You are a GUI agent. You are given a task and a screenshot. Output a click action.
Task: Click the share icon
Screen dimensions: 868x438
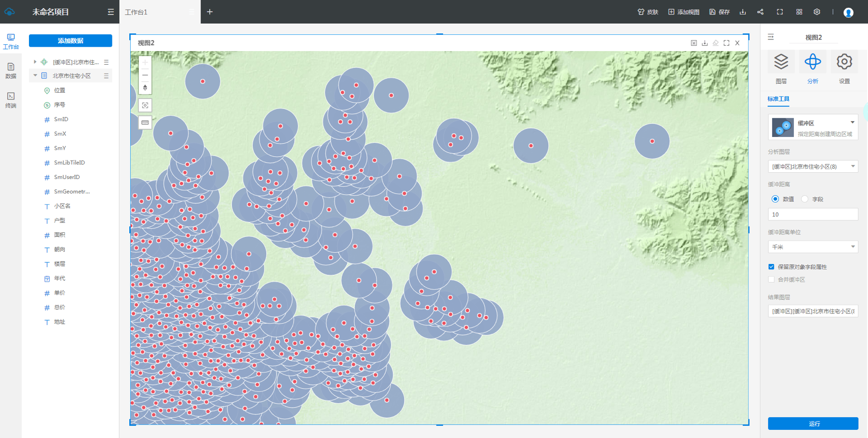760,12
